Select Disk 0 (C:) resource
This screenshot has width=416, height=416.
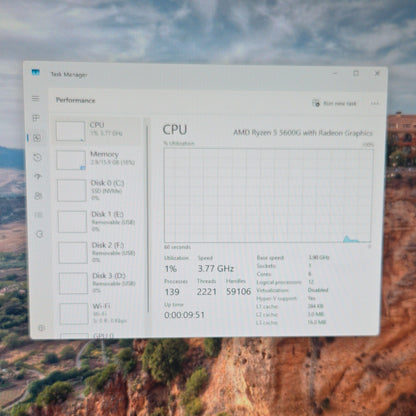coord(99,190)
